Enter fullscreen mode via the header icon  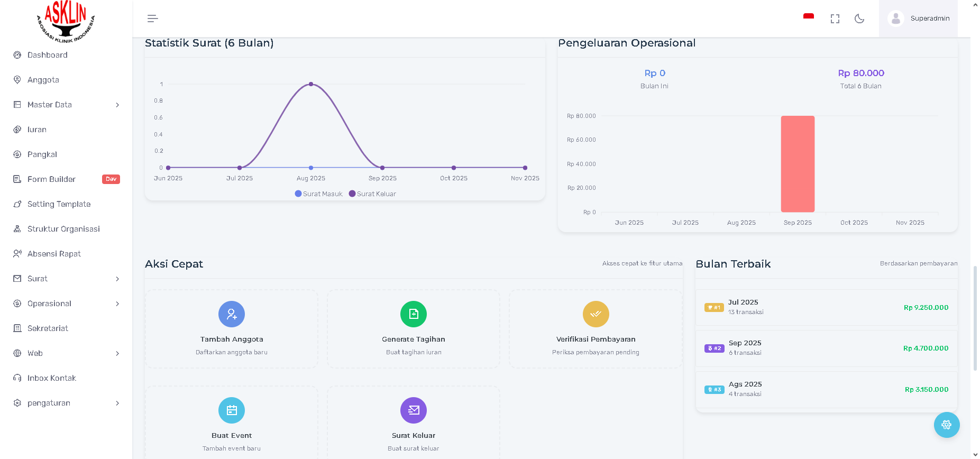[x=835, y=19]
